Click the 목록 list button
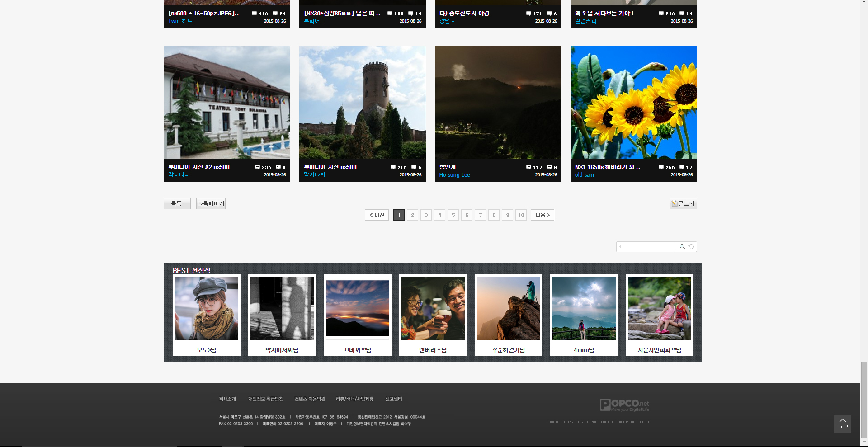The width and height of the screenshot is (868, 447). [x=177, y=203]
